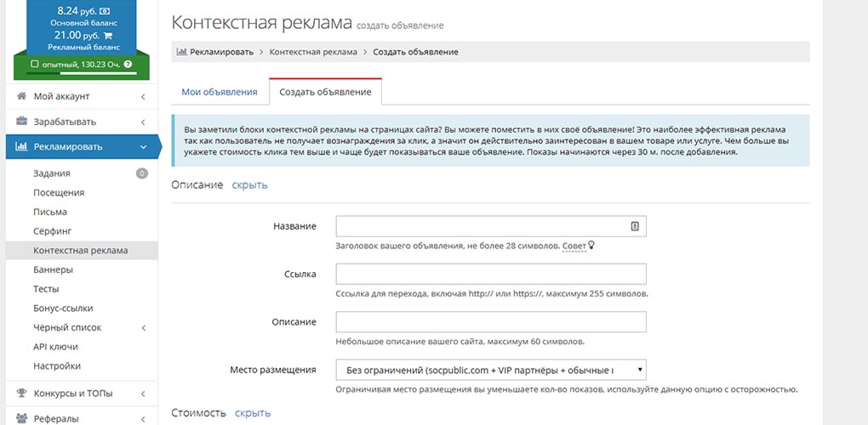The height and width of the screenshot is (425, 868).
Task: Click the autofill icon inside Название field
Action: [x=635, y=226]
